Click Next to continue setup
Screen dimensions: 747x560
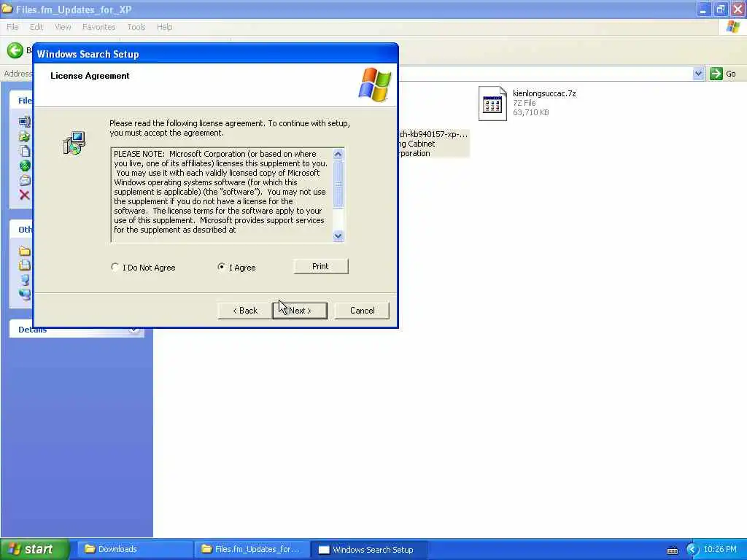coord(300,311)
